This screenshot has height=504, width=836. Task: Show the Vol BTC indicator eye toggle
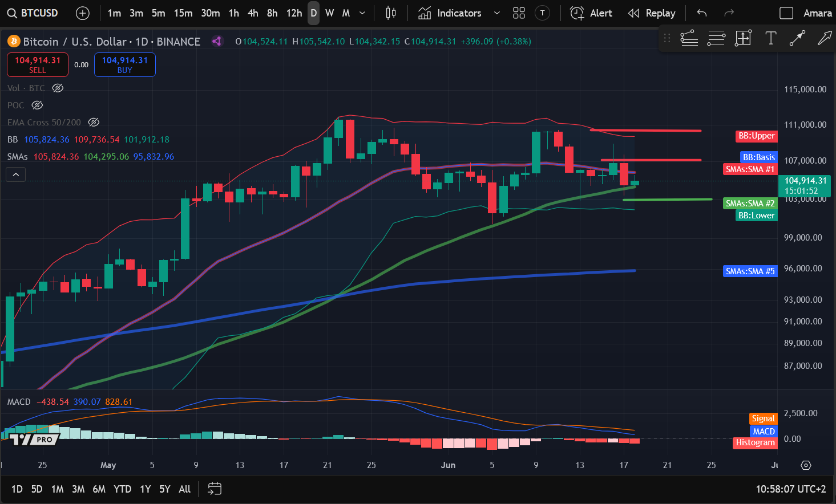click(x=58, y=88)
